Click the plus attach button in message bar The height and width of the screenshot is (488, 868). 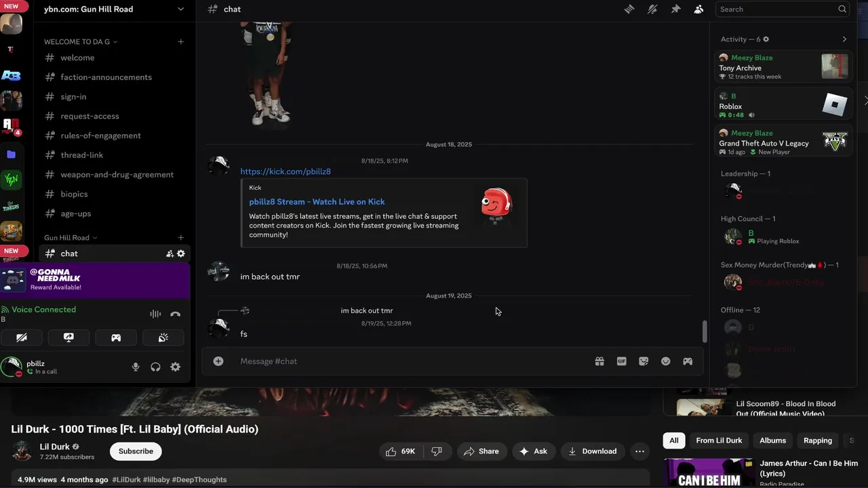pos(218,361)
